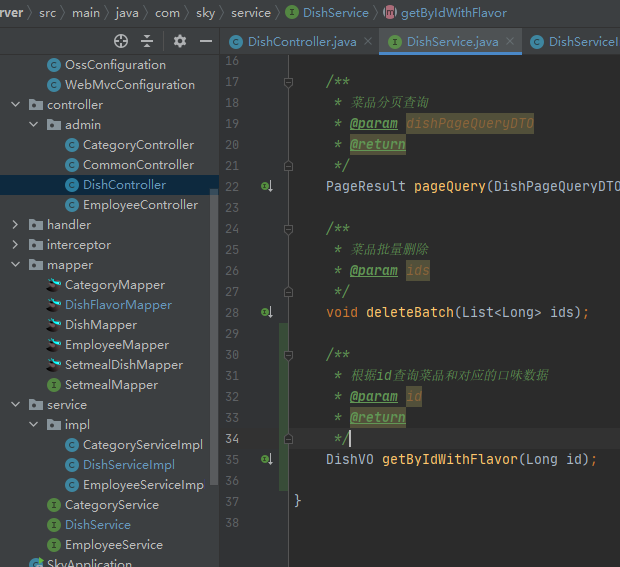Switch to DishController.java tab
Image resolution: width=620 pixels, height=567 pixels.
point(301,42)
